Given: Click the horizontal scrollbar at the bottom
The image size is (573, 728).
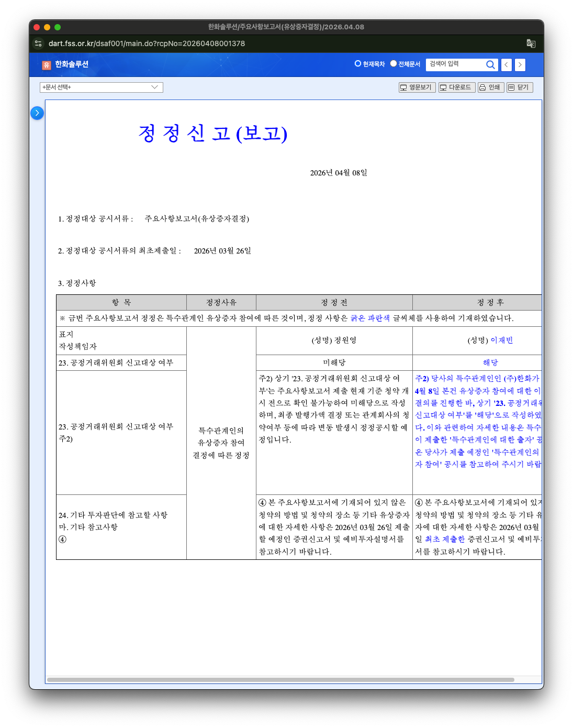Looking at the screenshot, I should (280, 680).
